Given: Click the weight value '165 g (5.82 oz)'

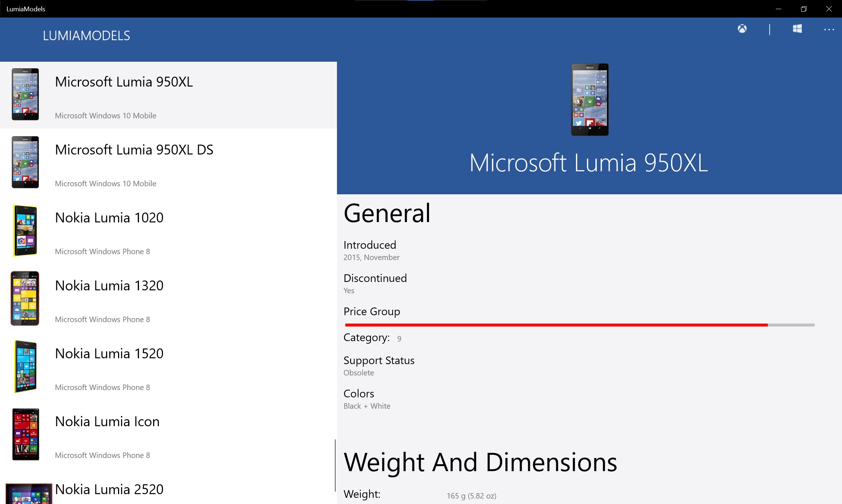Looking at the screenshot, I should point(471,496).
